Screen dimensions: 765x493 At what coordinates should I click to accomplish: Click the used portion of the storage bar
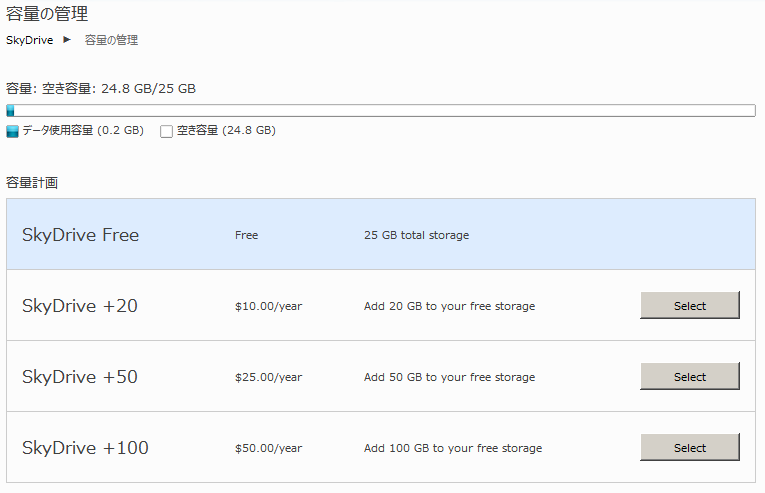coord(10,110)
